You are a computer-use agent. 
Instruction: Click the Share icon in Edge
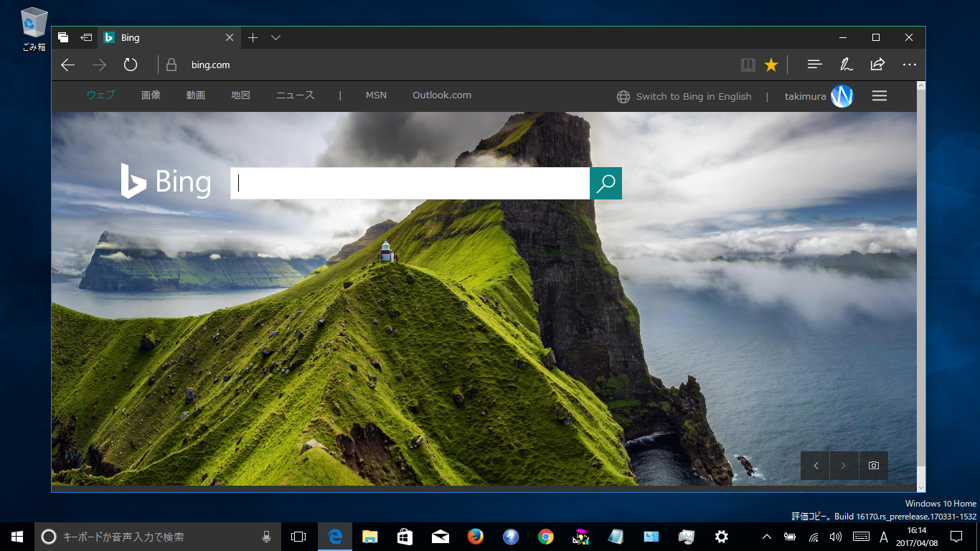[877, 65]
